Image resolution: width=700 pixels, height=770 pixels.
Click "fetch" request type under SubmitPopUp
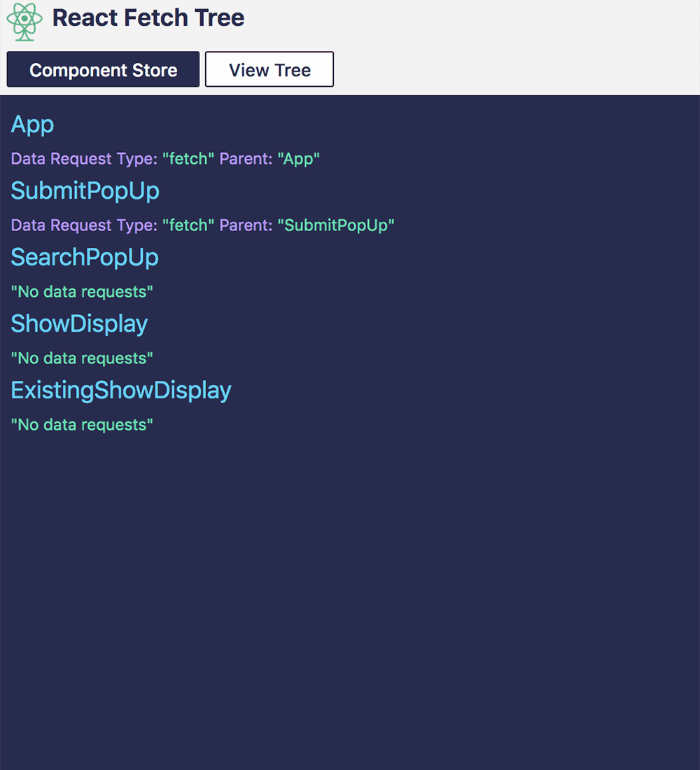pos(188,225)
